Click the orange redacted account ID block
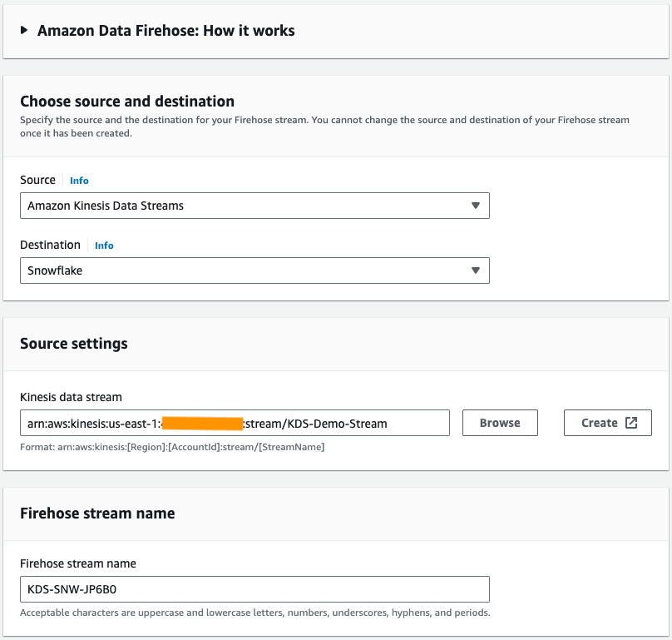Screen dimensions: 672x640 pyautogui.click(x=202, y=423)
